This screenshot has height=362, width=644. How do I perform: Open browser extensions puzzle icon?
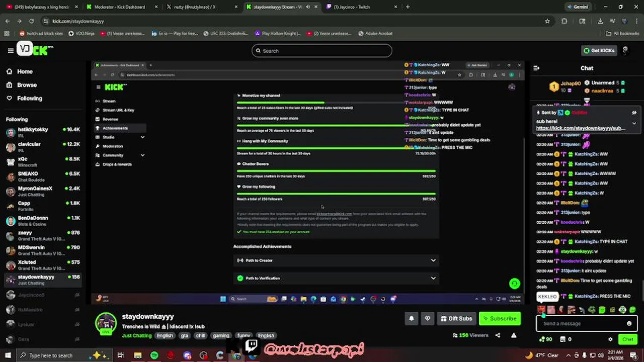pos(564,21)
